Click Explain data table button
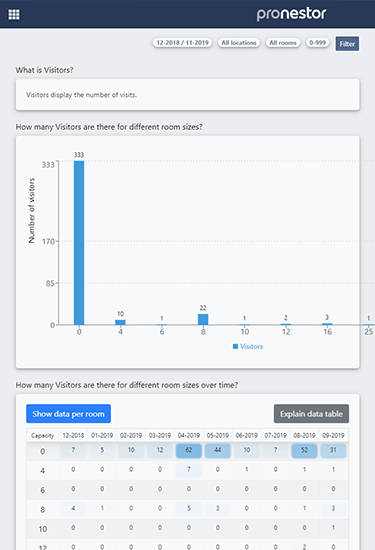 coord(311,414)
